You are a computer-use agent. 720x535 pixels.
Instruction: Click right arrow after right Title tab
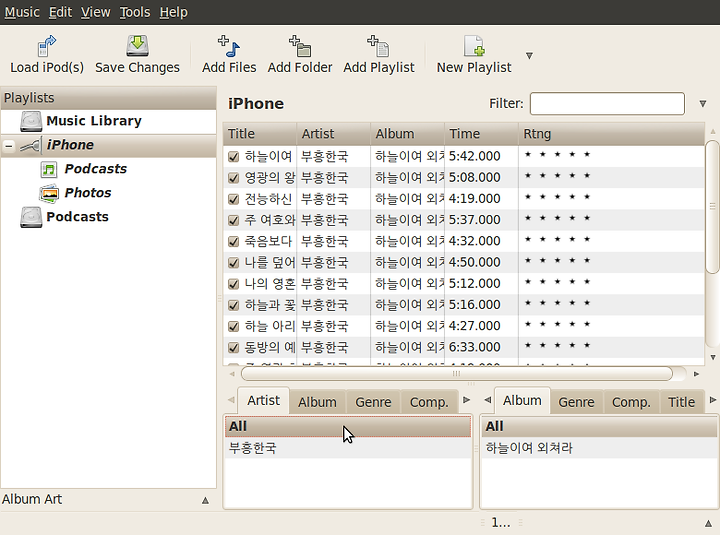(713, 400)
